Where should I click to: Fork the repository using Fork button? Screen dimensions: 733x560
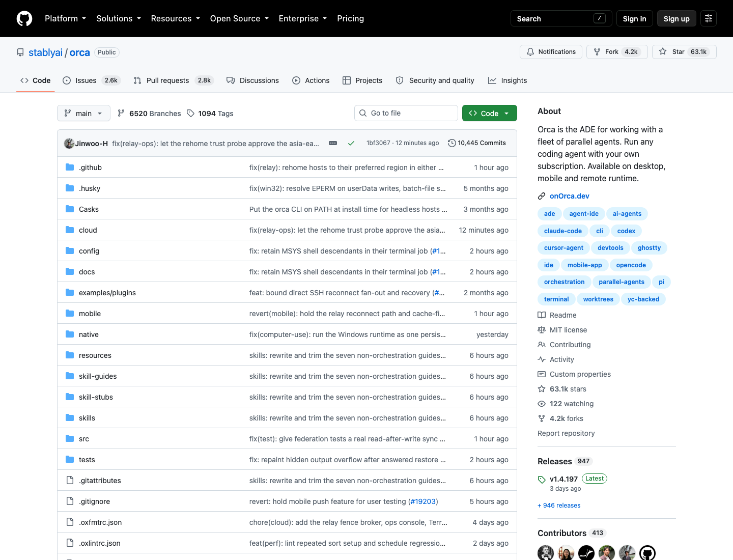[x=617, y=52]
